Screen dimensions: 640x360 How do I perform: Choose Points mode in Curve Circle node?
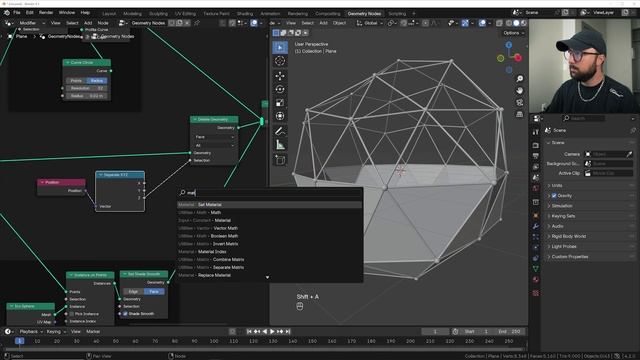coord(76,80)
